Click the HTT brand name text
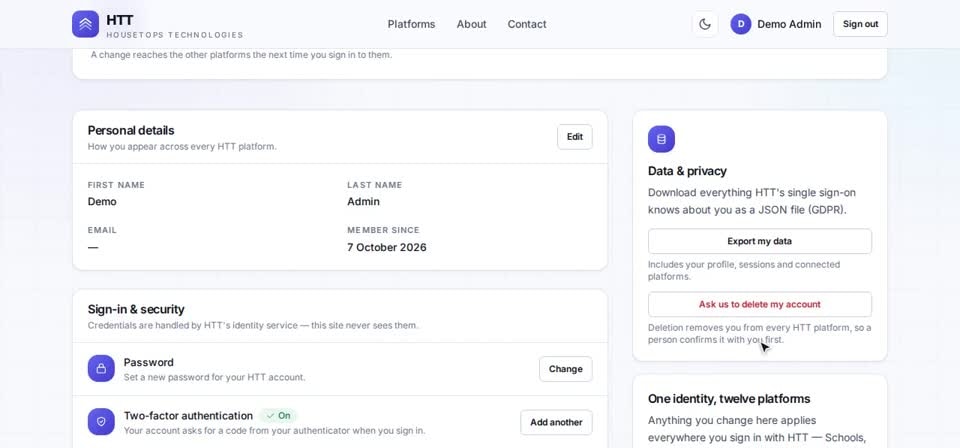This screenshot has width=960, height=448. tap(119, 20)
